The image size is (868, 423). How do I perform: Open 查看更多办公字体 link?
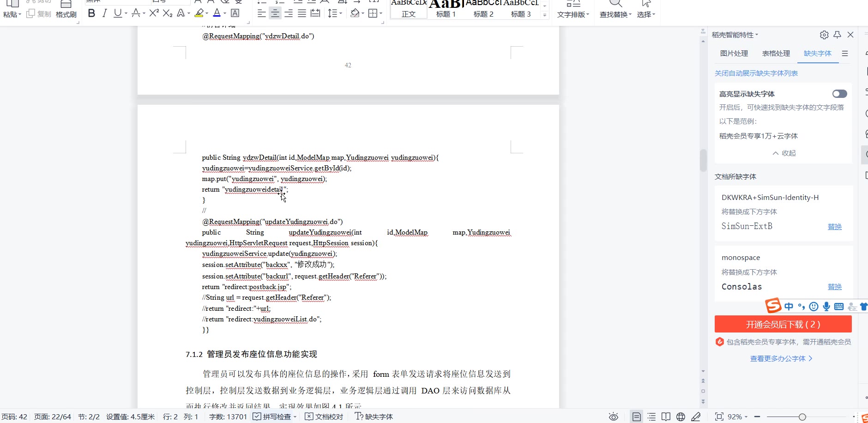click(781, 359)
